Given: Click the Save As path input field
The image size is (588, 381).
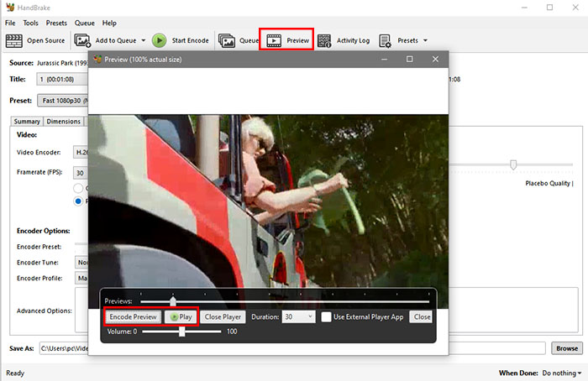Looking at the screenshot, I should coord(292,348).
